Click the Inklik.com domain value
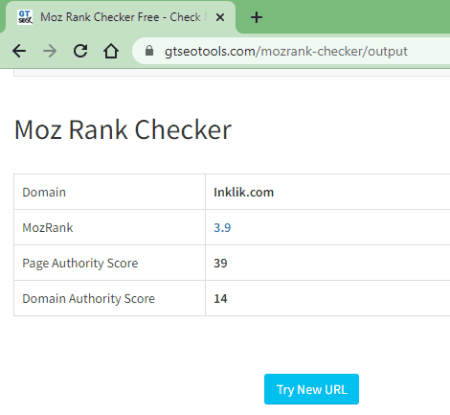450x415 pixels. pos(244,192)
